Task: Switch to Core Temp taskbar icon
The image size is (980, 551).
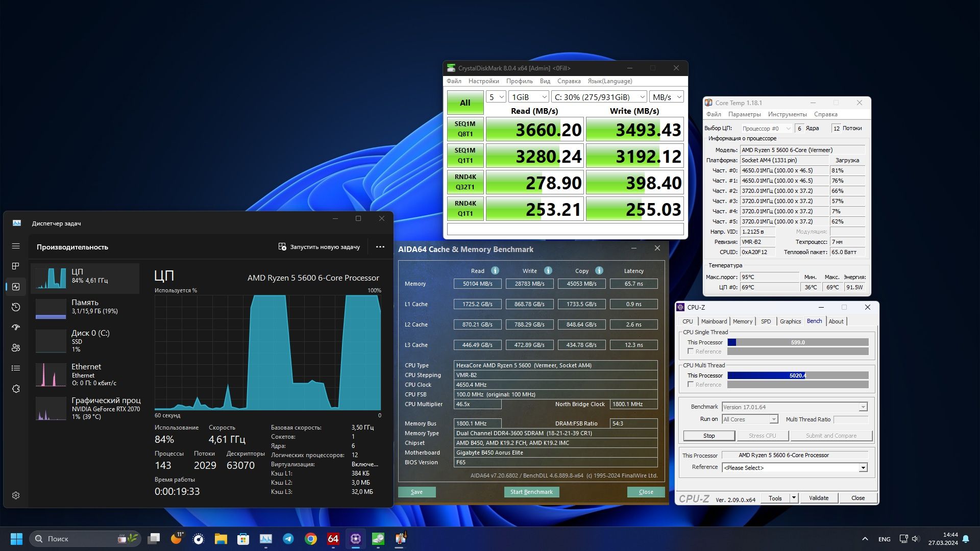Action: (x=400, y=539)
